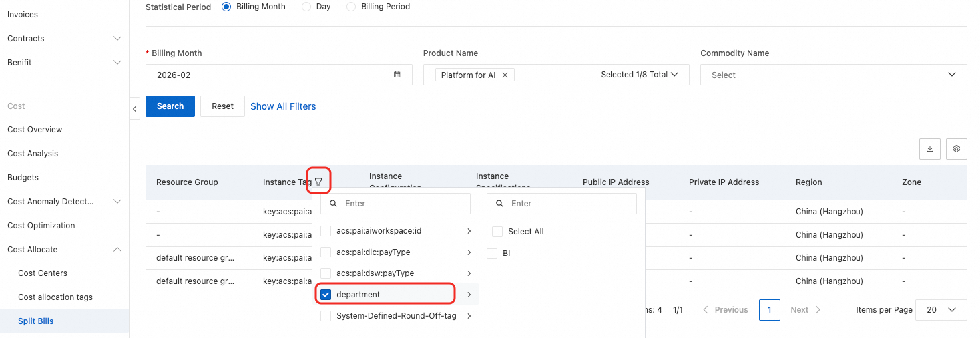980x338 pixels.
Task: Remove the Platform for AI tag
Action: 505,75
